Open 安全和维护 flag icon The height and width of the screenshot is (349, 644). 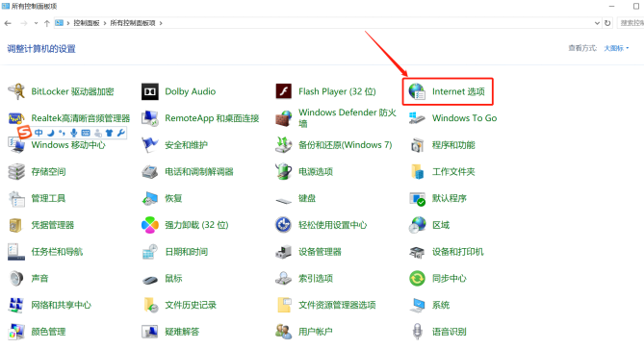point(150,145)
